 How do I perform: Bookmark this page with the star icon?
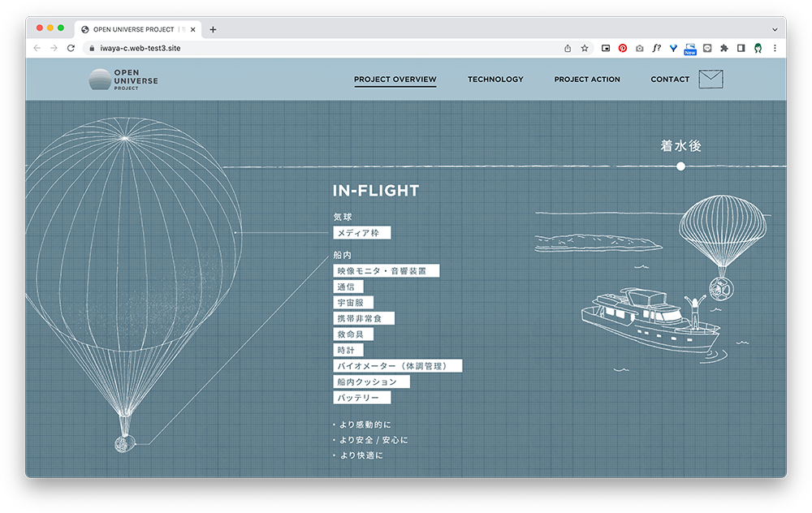[585, 49]
